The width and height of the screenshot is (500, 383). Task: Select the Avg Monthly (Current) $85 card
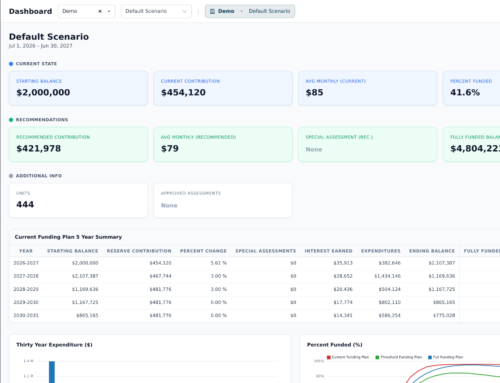point(368,88)
